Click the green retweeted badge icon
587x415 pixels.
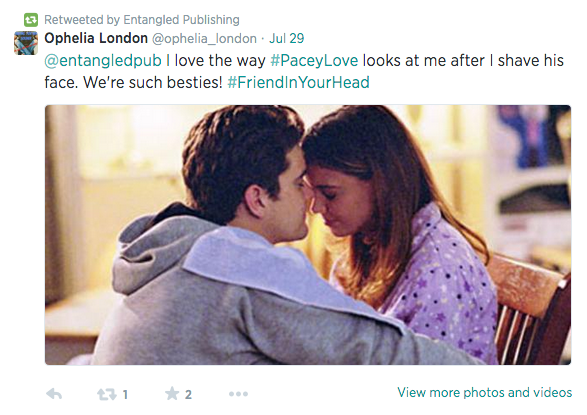pos(31,20)
